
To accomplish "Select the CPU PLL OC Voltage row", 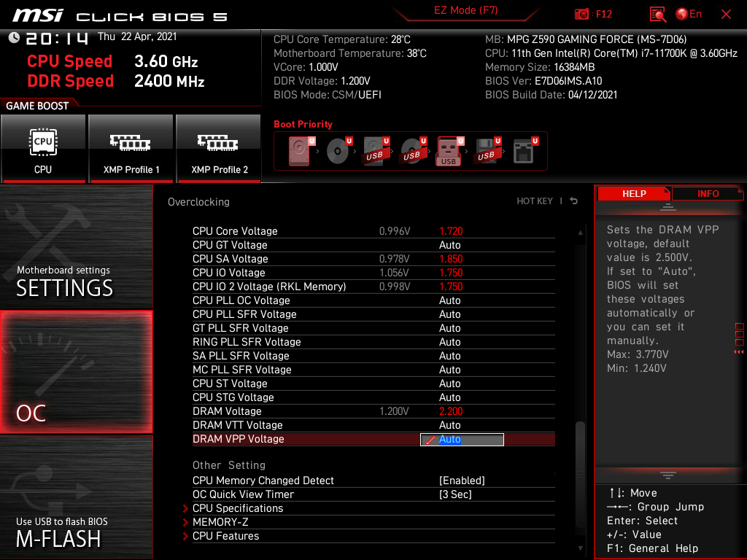I will (x=373, y=300).
